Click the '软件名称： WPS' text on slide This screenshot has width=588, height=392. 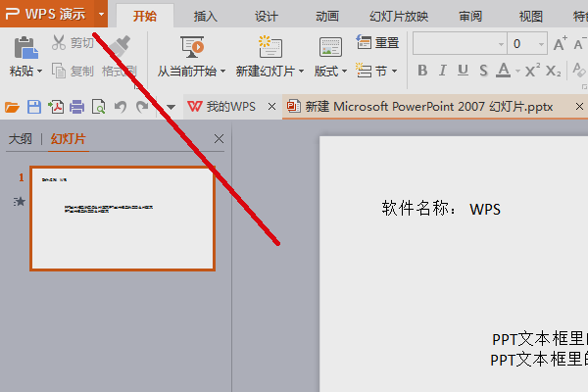[x=441, y=208]
